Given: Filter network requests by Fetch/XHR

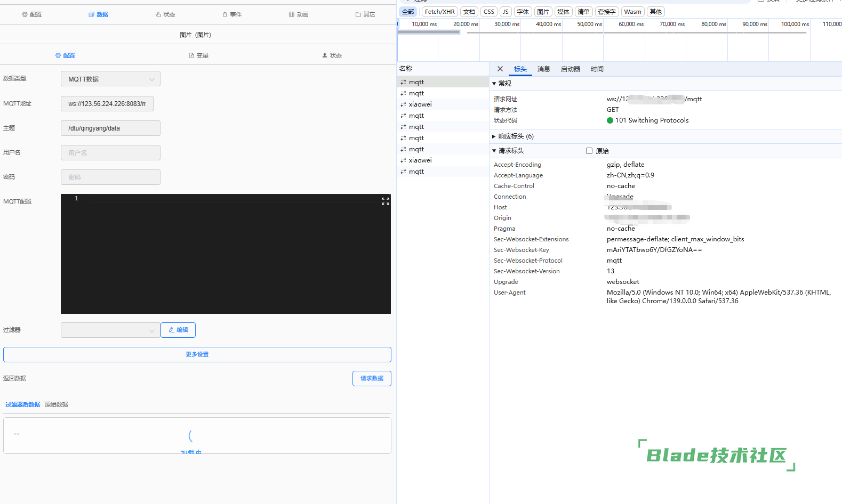Looking at the screenshot, I should (x=439, y=12).
